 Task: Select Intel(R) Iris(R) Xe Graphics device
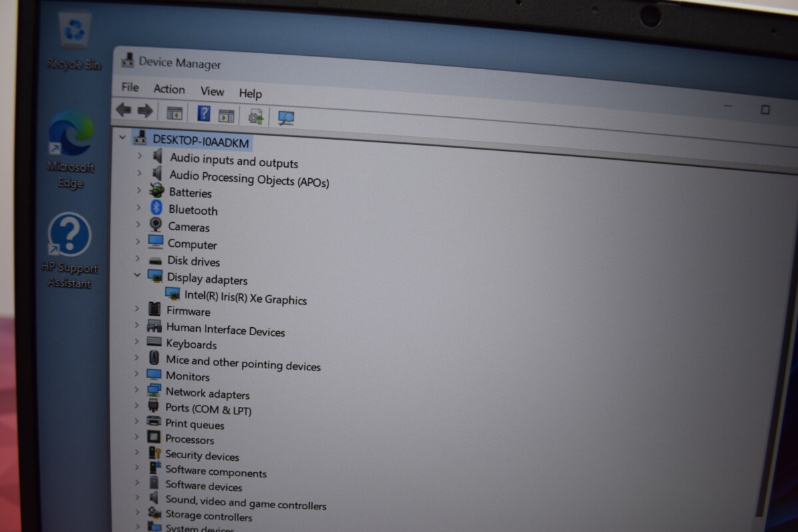coord(245,297)
